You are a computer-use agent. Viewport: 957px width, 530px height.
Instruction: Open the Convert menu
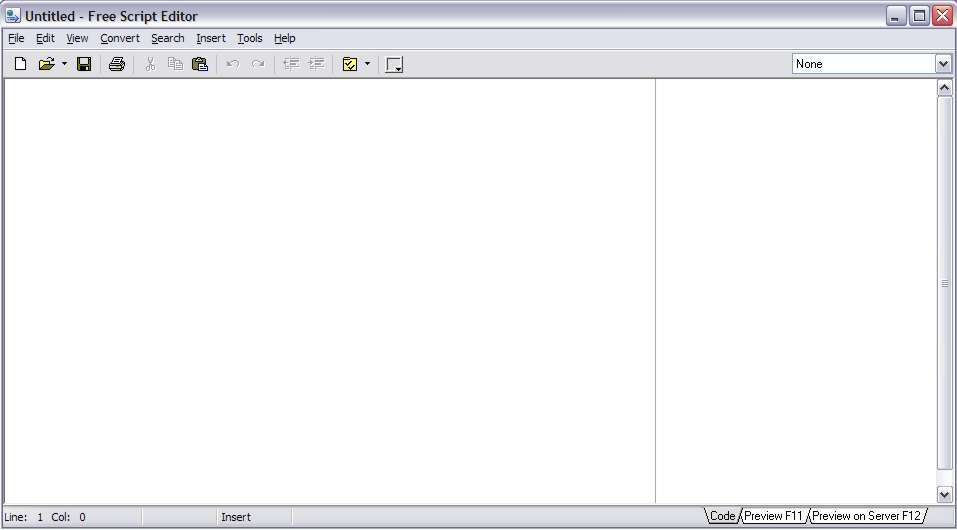[x=120, y=38]
